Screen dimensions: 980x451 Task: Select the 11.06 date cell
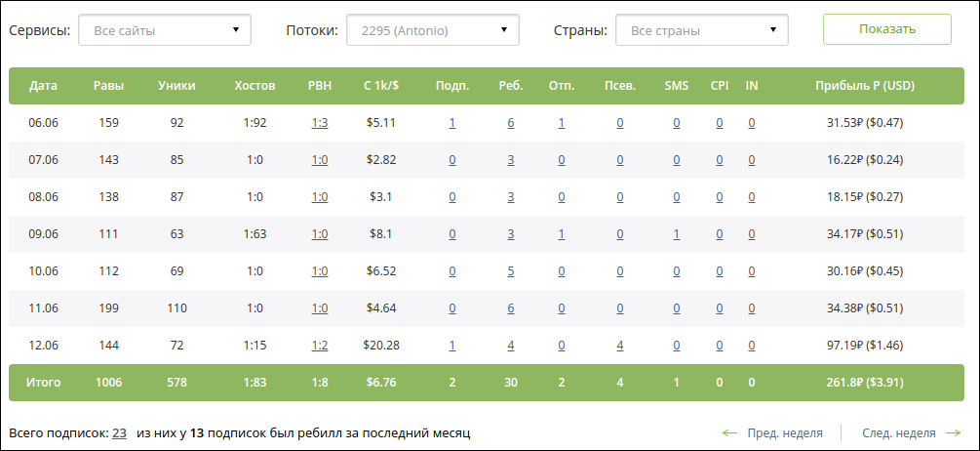[x=43, y=308]
